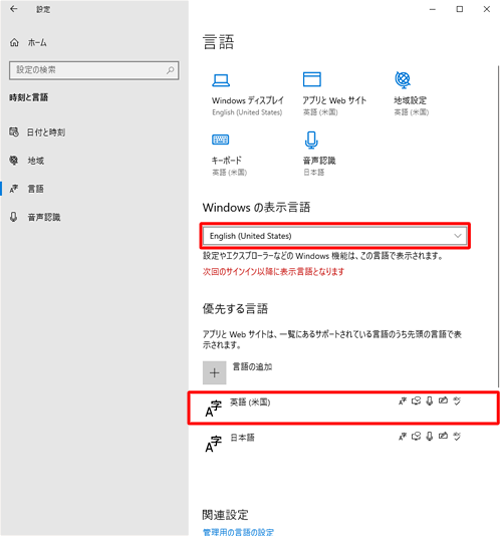Click spell-check feature icon on 英語 row
500x536 pixels.
tap(457, 401)
